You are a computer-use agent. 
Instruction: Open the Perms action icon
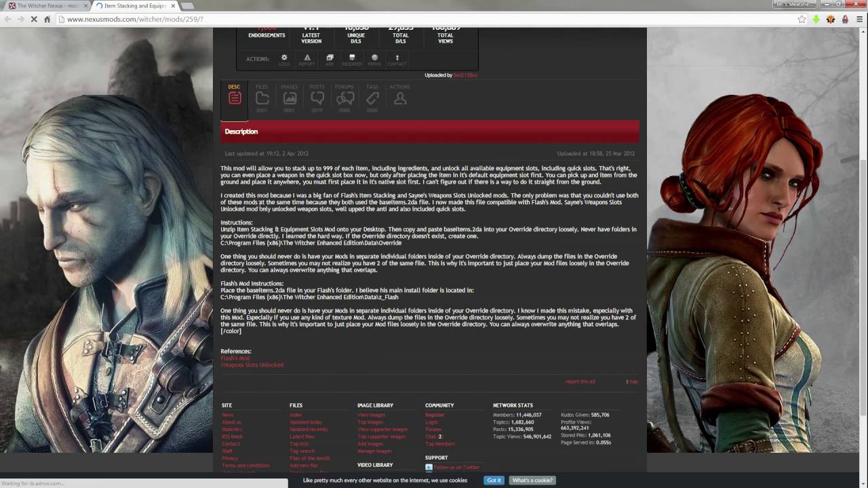point(374,60)
